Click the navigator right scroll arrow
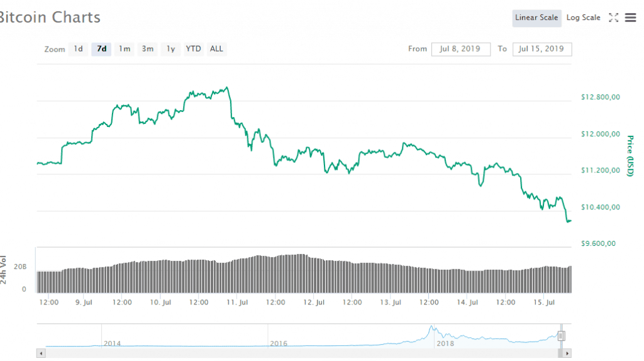This screenshot has height=361, width=644. click(x=567, y=353)
